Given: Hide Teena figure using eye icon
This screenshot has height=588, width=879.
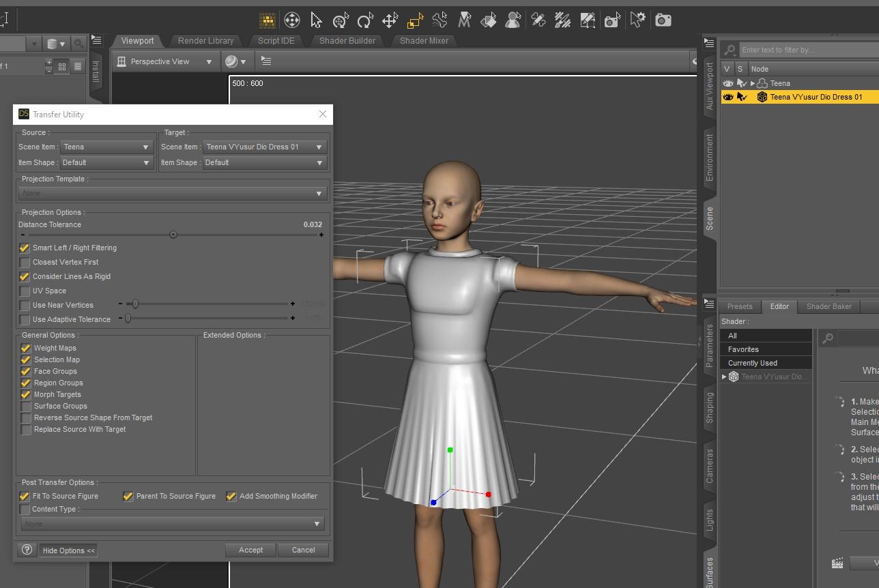Looking at the screenshot, I should 727,83.
